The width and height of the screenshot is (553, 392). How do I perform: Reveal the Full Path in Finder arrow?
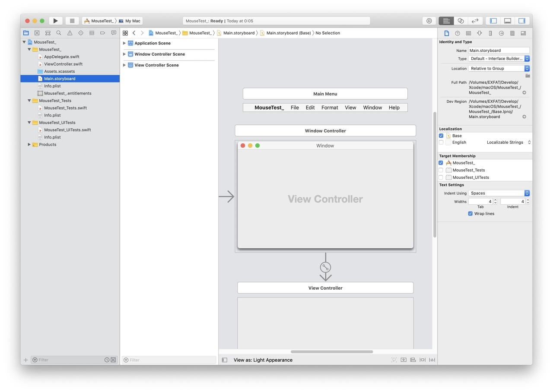point(524,93)
